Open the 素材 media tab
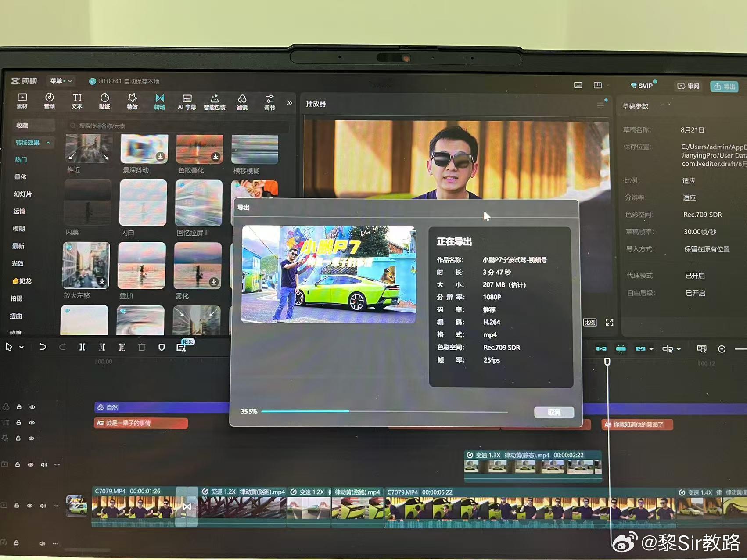Viewport: 747px width, 560px height. 22,101
